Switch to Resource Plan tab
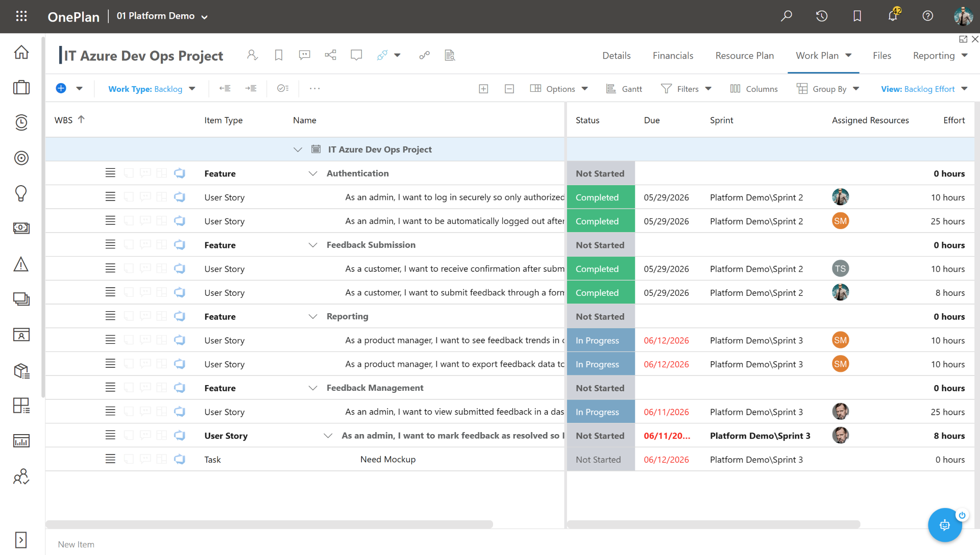 tap(744, 56)
